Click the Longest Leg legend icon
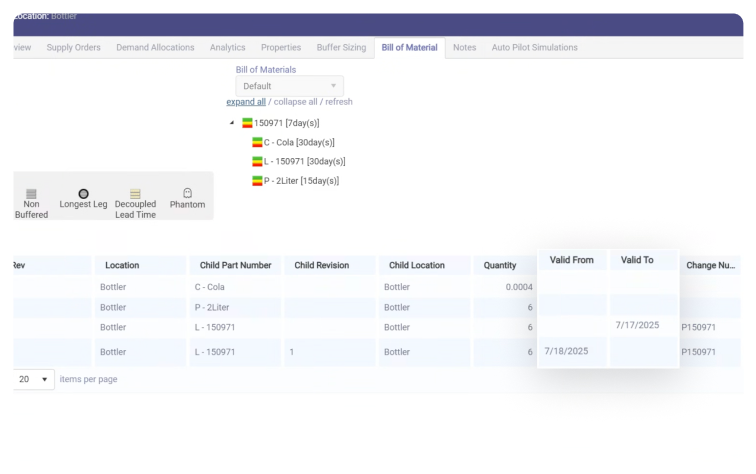This screenshot has width=756, height=474. coord(83,193)
